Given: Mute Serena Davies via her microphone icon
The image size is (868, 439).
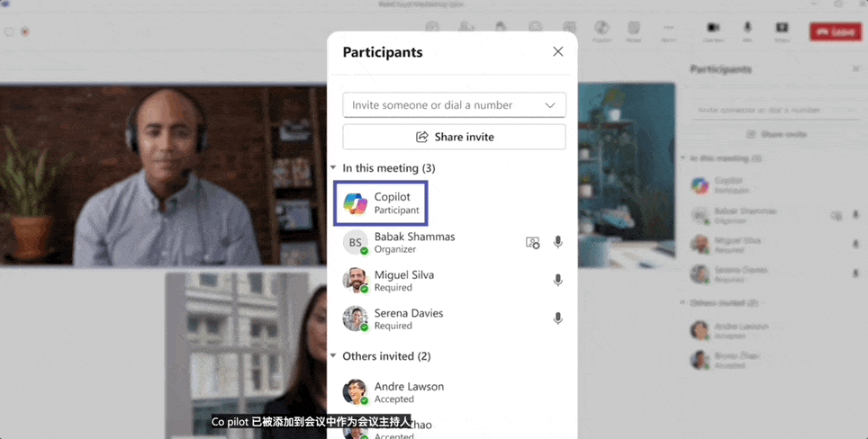Looking at the screenshot, I should [557, 318].
